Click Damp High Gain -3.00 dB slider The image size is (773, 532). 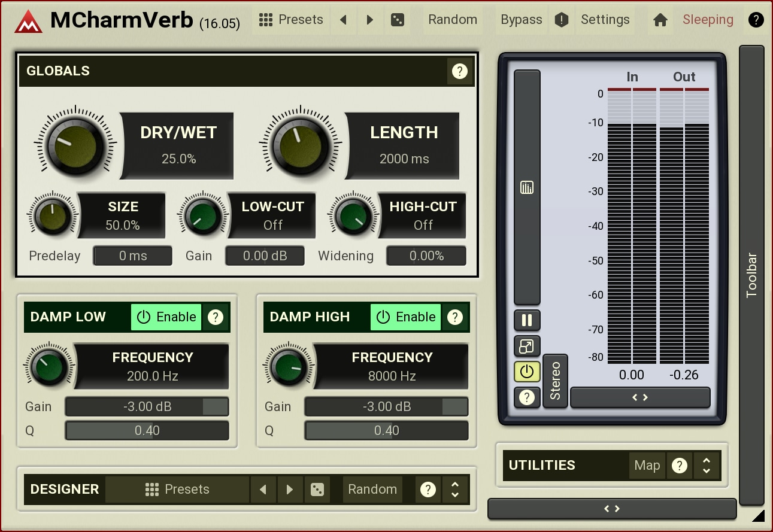(386, 407)
